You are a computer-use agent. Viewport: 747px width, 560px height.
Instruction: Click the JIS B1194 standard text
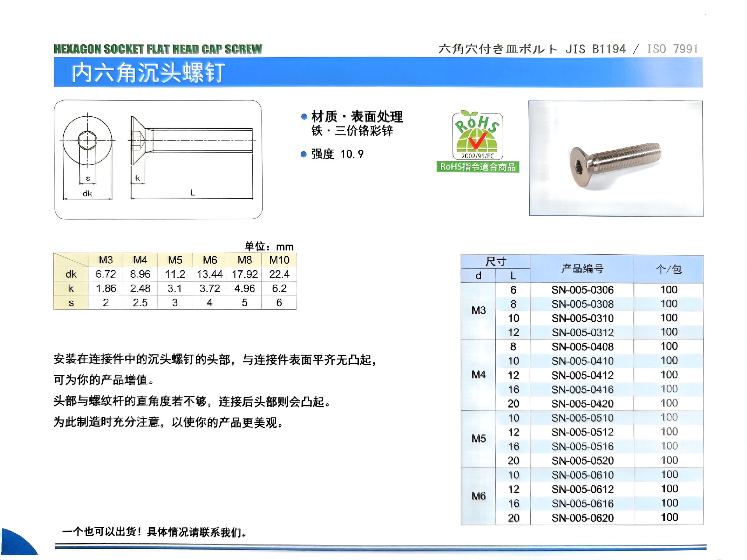pyautogui.click(x=595, y=49)
